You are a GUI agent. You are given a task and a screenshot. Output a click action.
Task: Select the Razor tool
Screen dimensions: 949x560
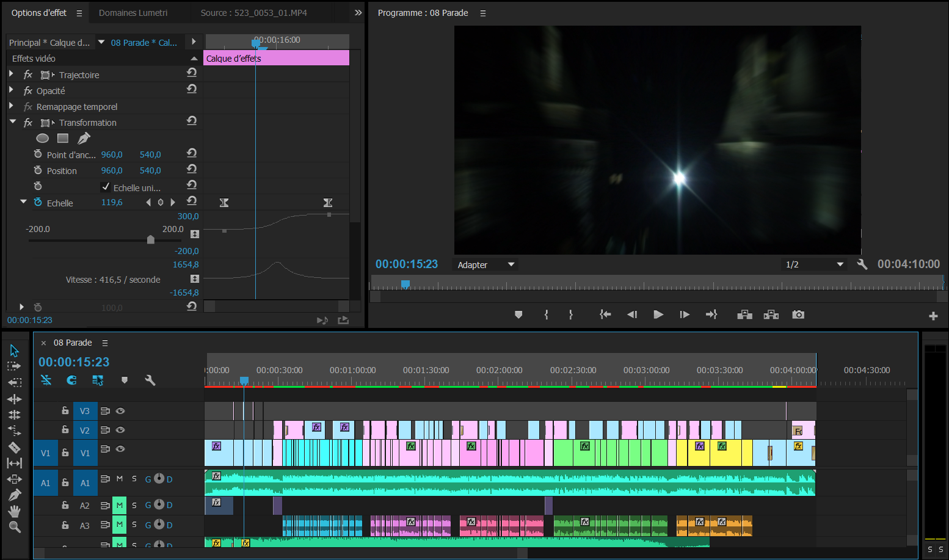[15, 447]
